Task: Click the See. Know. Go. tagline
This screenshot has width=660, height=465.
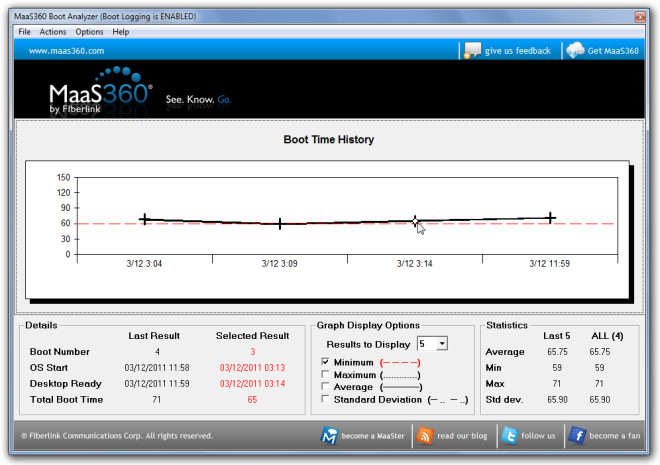Action: 198,99
